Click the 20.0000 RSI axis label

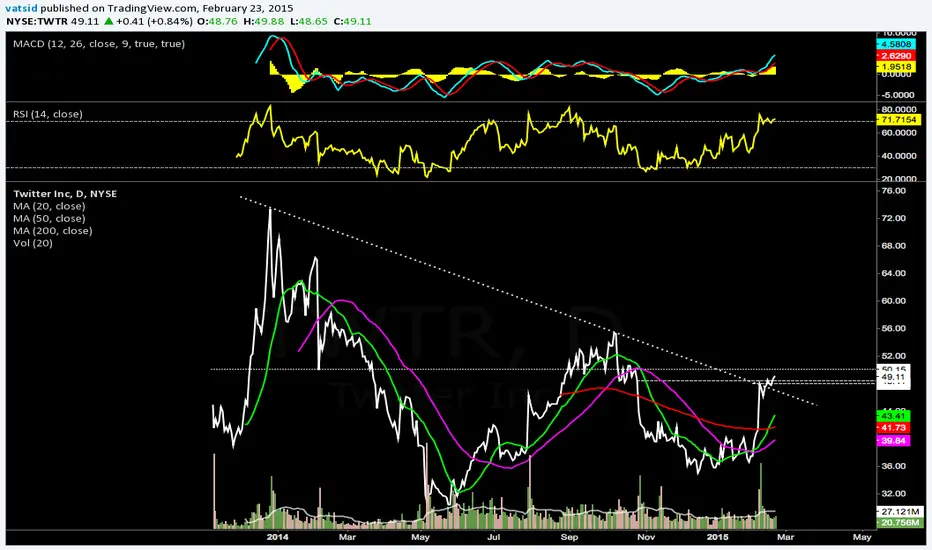[x=899, y=178]
